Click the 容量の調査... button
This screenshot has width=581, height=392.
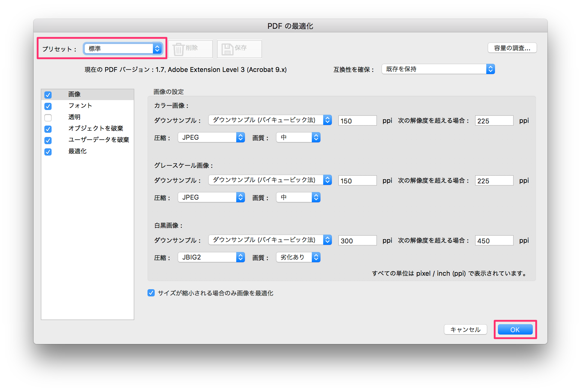(x=512, y=48)
